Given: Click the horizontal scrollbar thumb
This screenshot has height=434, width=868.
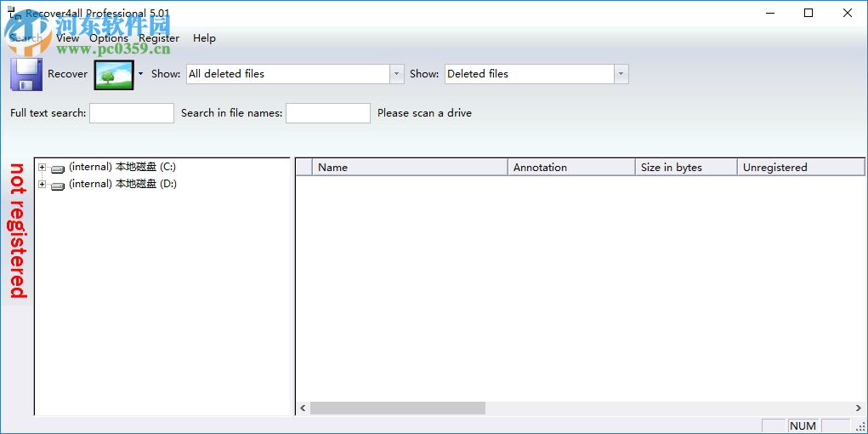Looking at the screenshot, I should 398,408.
